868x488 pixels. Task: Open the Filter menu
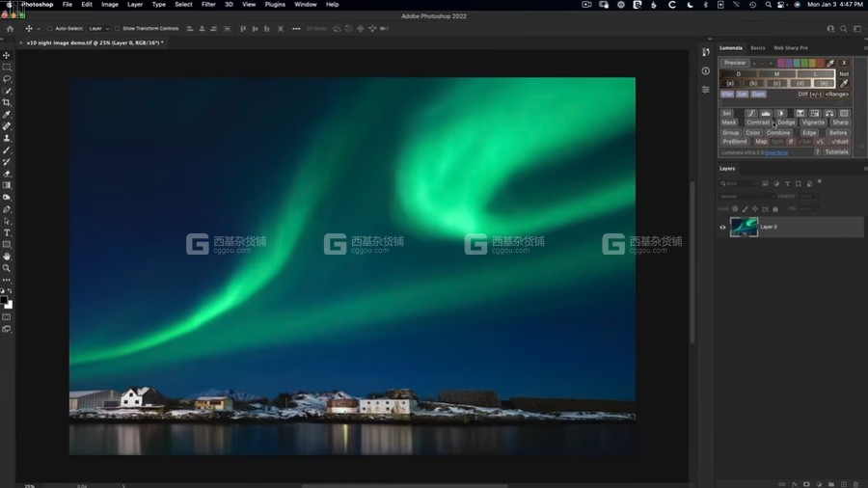tap(208, 5)
